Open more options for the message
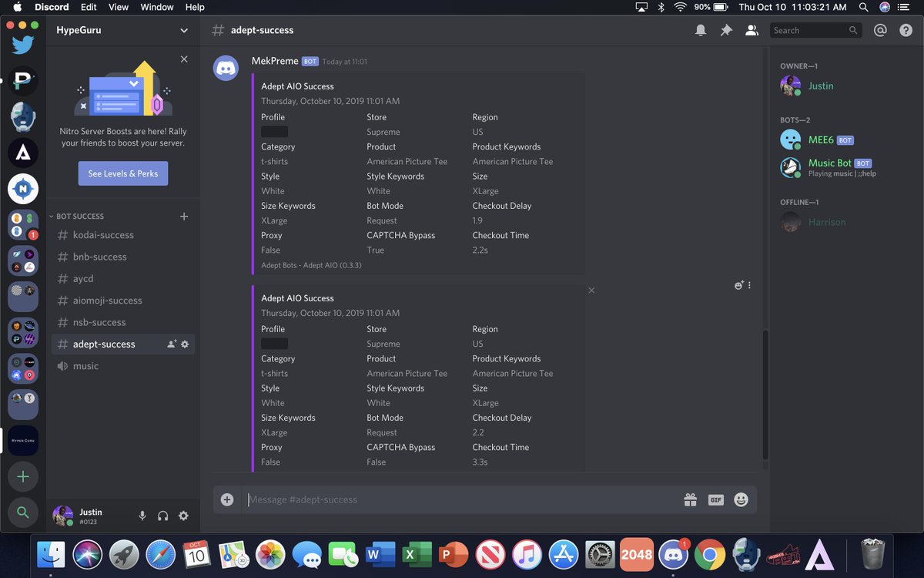 pyautogui.click(x=749, y=285)
